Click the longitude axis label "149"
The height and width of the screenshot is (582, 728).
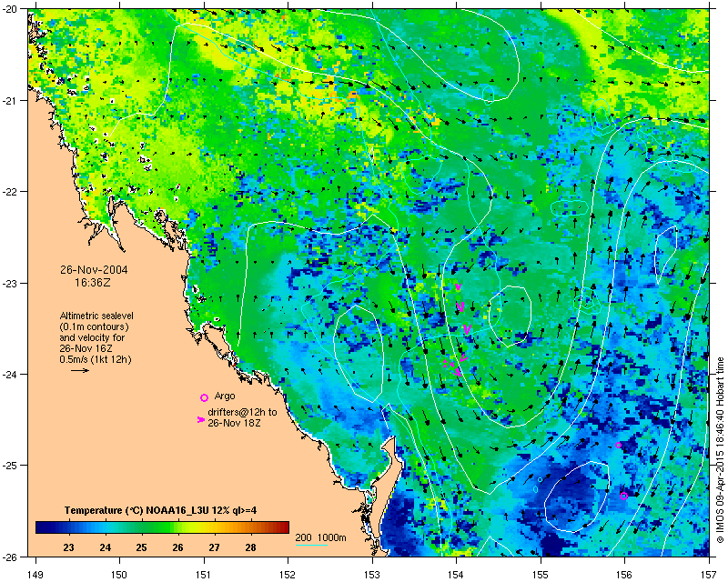click(35, 575)
